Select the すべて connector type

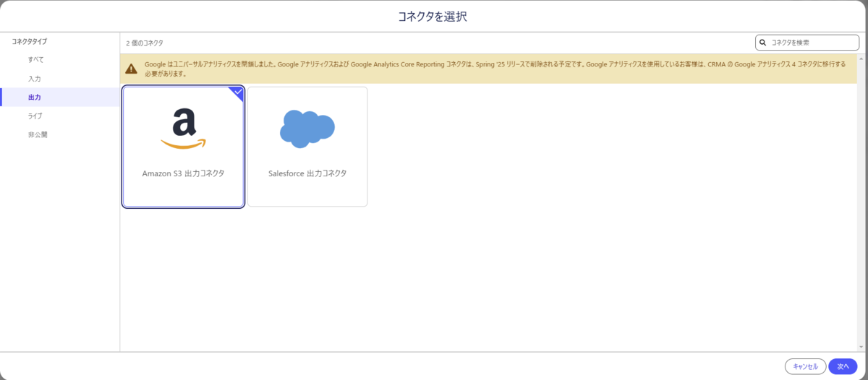pos(59,59)
